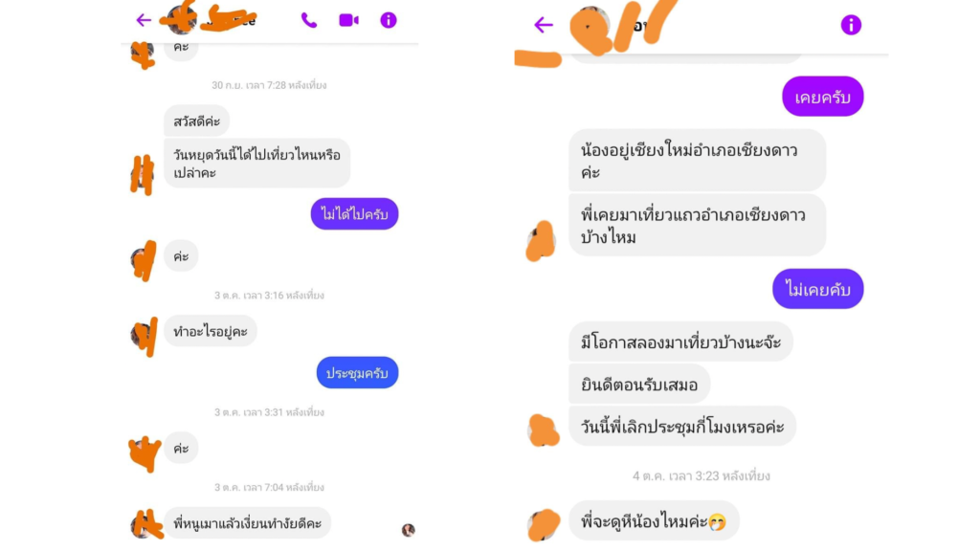Viewport: 980px width, 551px height.
Task: Start video call with camera icon
Action: click(348, 20)
